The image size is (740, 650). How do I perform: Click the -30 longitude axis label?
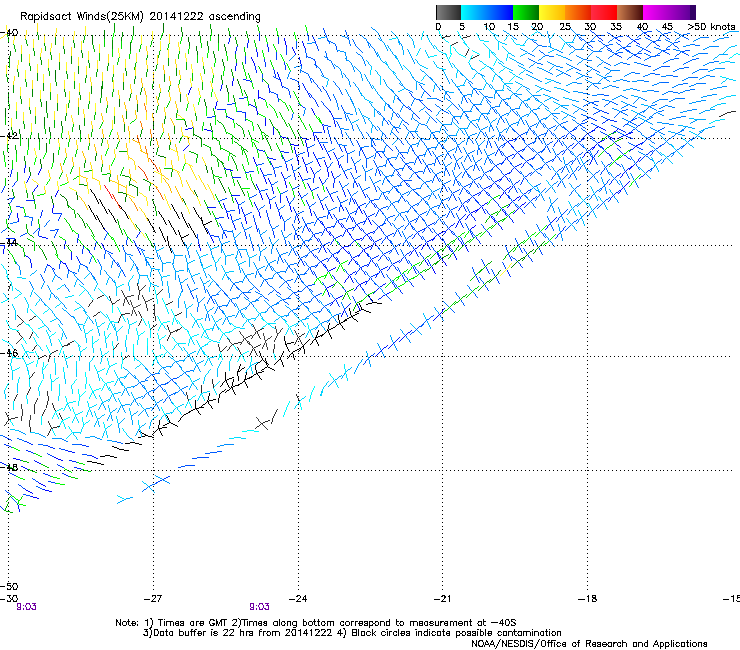click(x=9, y=599)
